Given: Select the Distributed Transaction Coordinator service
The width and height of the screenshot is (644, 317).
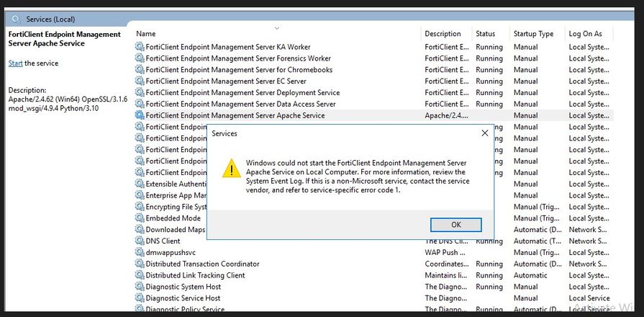Looking at the screenshot, I should coord(202,264).
